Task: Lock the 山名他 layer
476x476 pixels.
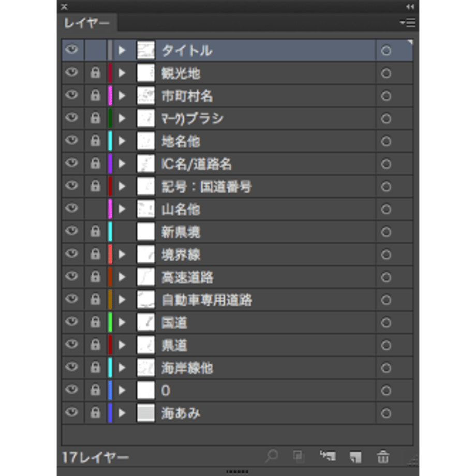Action: click(95, 209)
